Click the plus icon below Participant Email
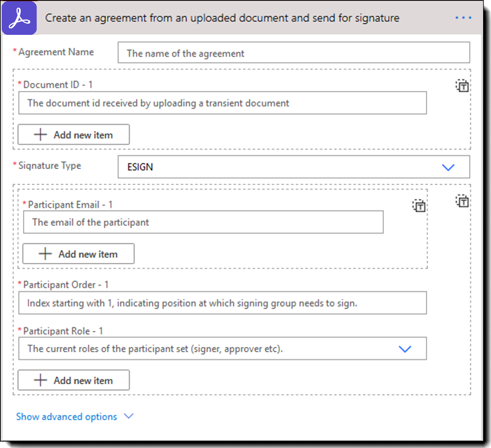This screenshot has width=491, height=448. tap(45, 254)
